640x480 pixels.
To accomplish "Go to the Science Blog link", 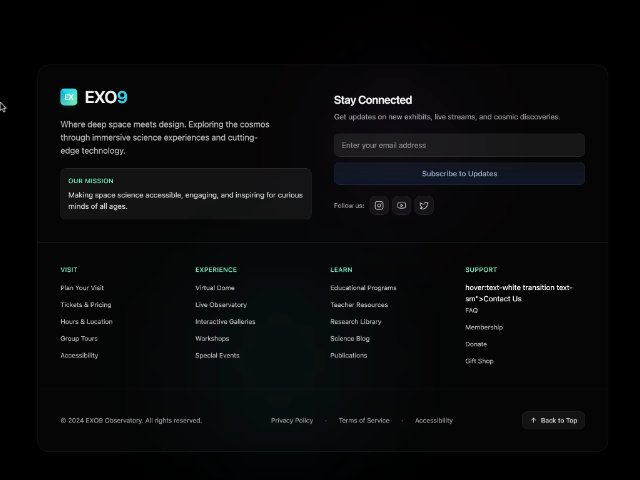I will click(x=350, y=339).
